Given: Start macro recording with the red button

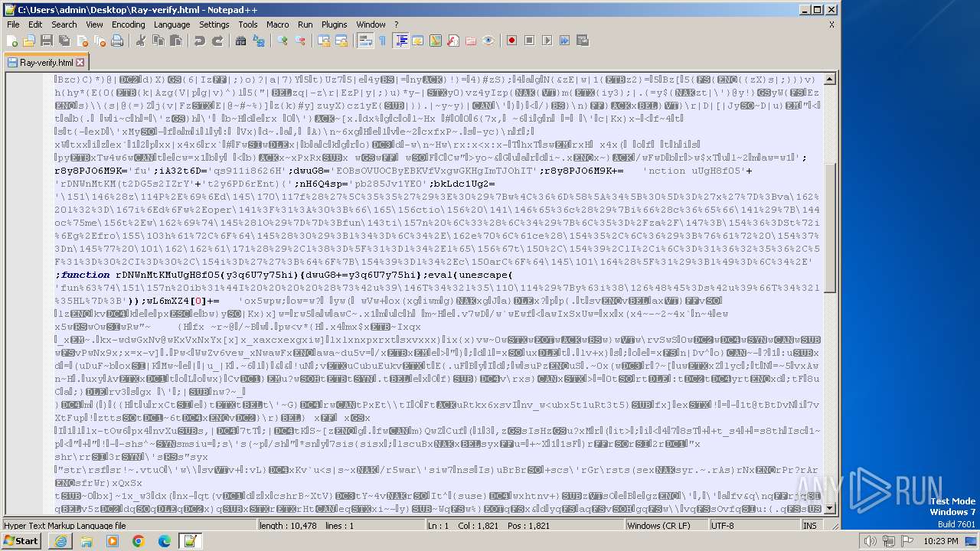Looking at the screenshot, I should tap(512, 41).
